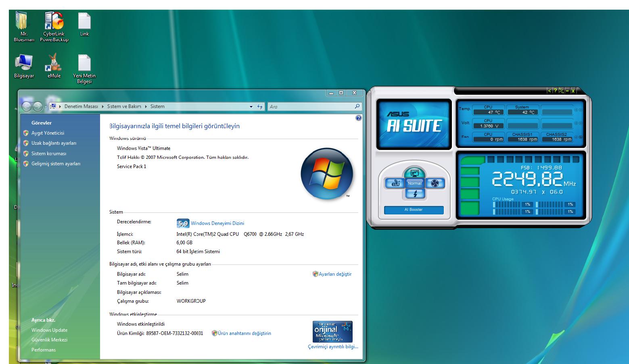Open the EPU energy mode in AI Suite
The height and width of the screenshot is (364, 629).
click(395, 183)
